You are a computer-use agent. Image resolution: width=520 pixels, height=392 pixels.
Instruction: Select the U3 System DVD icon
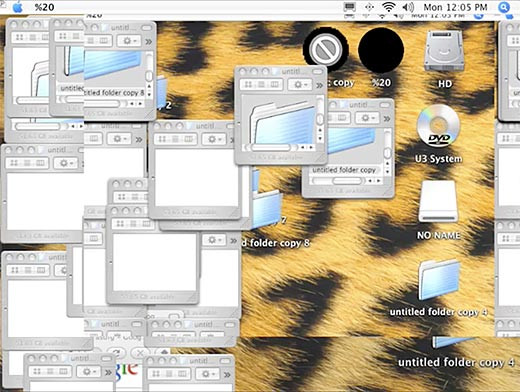[x=439, y=133]
